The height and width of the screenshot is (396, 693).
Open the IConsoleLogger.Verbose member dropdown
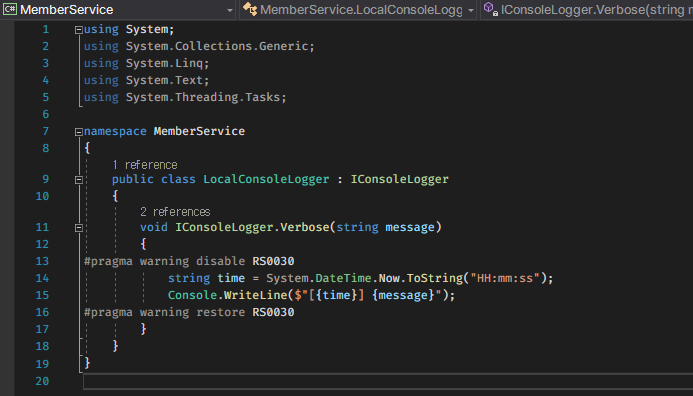(586, 10)
